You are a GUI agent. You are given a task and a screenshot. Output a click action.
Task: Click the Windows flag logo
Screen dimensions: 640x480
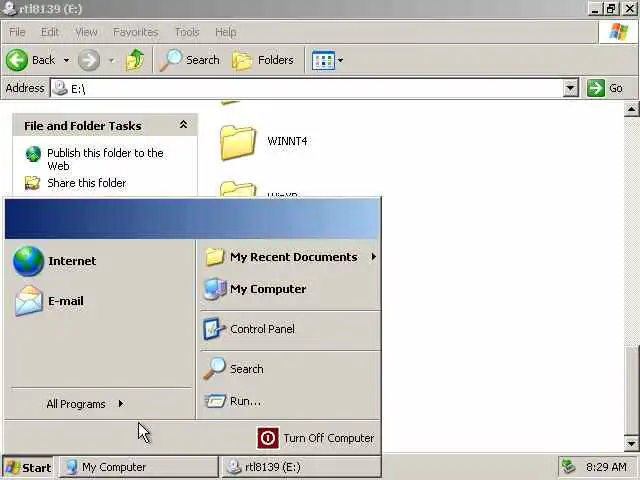(x=619, y=32)
